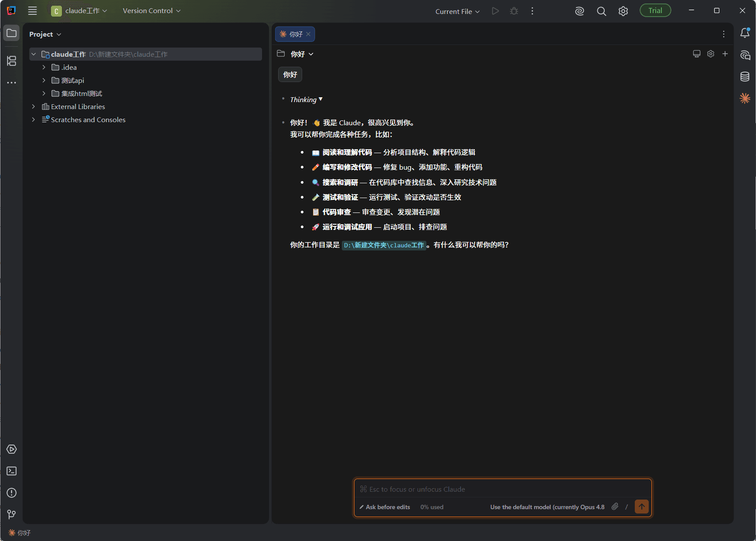Maximize the IDE window

click(717, 10)
